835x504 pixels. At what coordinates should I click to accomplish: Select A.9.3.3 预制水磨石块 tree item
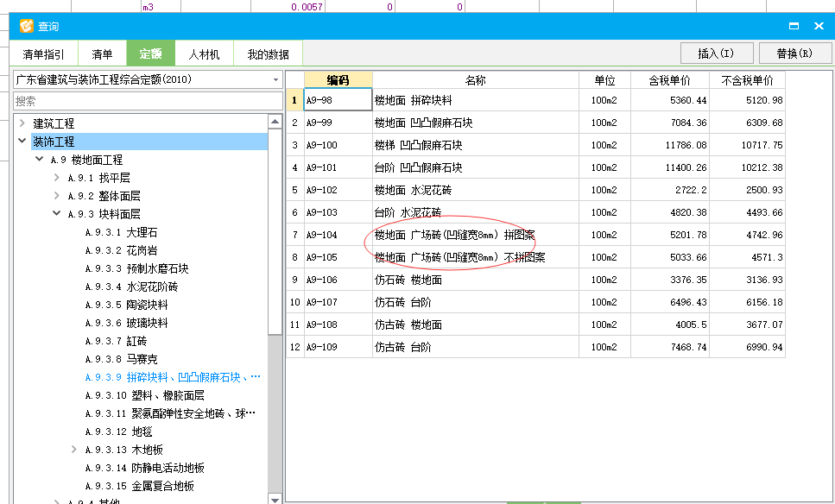point(136,268)
